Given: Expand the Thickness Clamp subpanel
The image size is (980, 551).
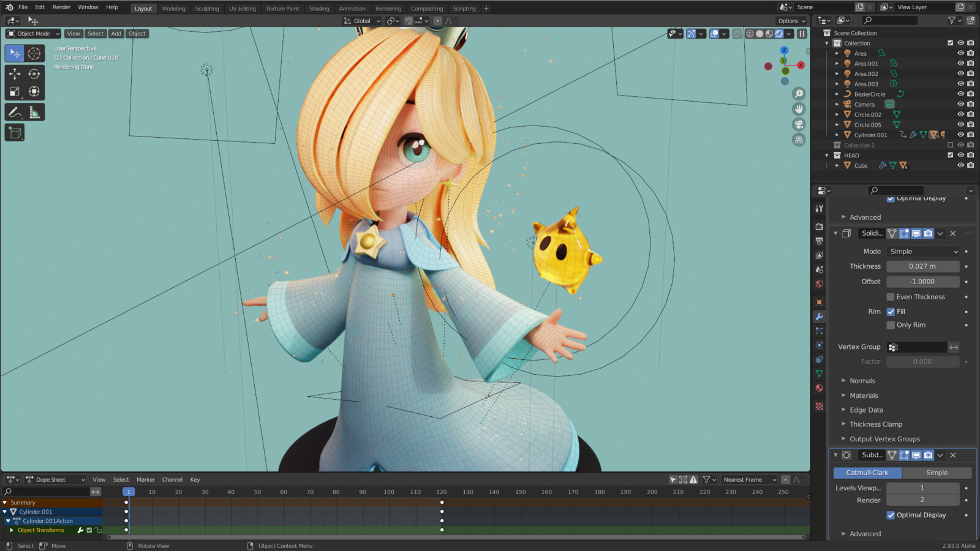Looking at the screenshot, I should tap(876, 424).
